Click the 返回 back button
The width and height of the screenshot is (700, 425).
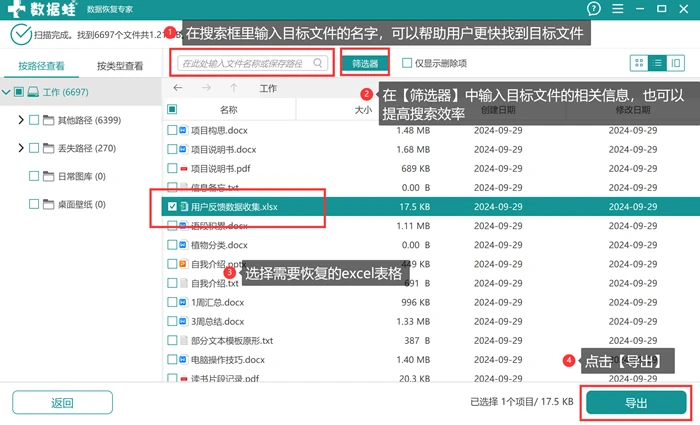pyautogui.click(x=62, y=403)
